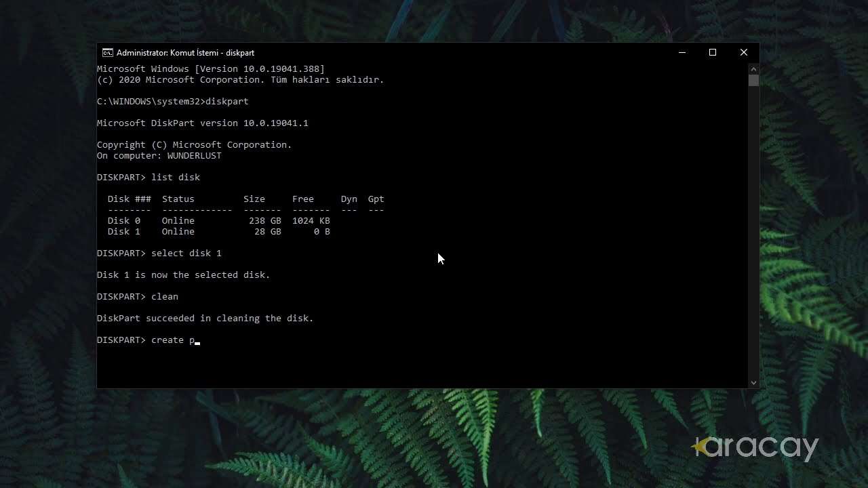The image size is (868, 488).
Task: Click the 'Size' column header
Action: click(x=254, y=199)
